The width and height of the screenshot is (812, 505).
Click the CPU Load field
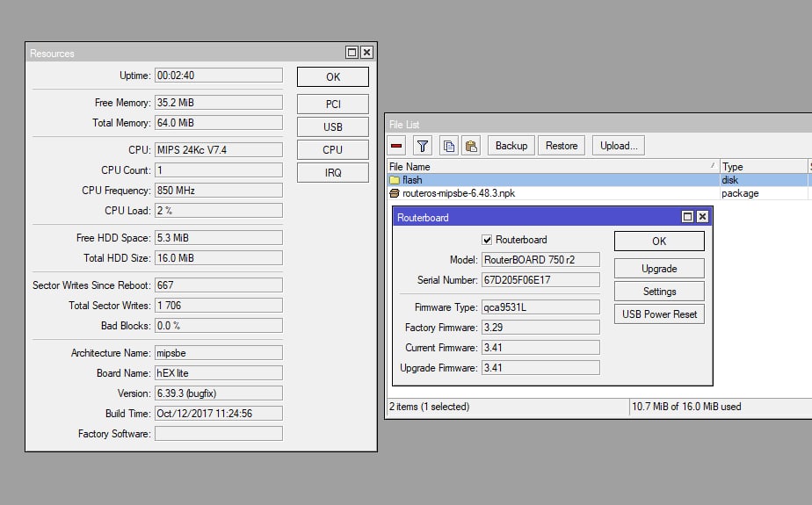[x=219, y=211]
